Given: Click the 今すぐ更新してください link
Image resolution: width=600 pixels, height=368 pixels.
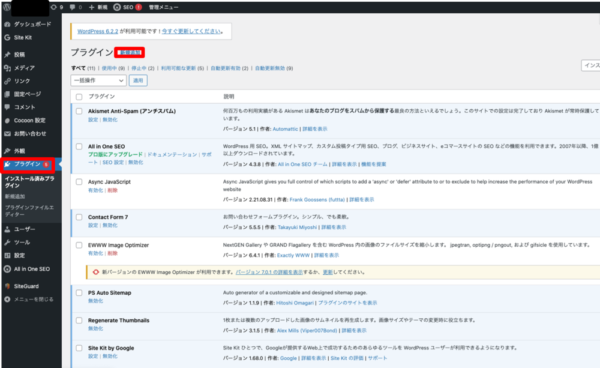Looking at the screenshot, I should tap(191, 31).
